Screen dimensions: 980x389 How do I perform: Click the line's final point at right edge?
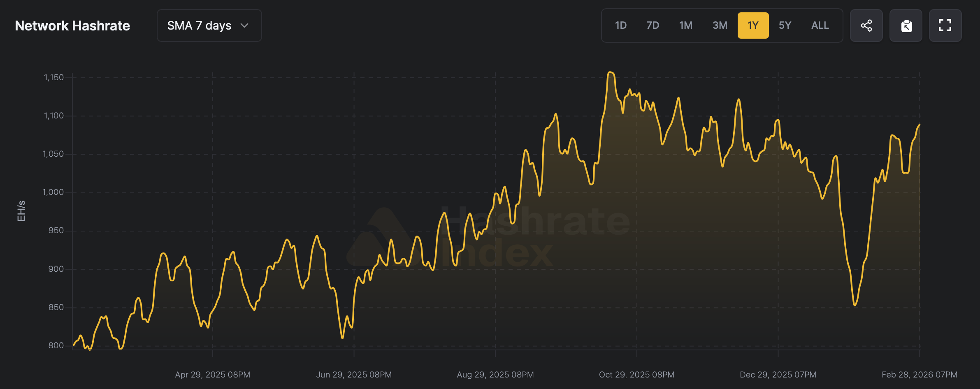[x=919, y=125]
